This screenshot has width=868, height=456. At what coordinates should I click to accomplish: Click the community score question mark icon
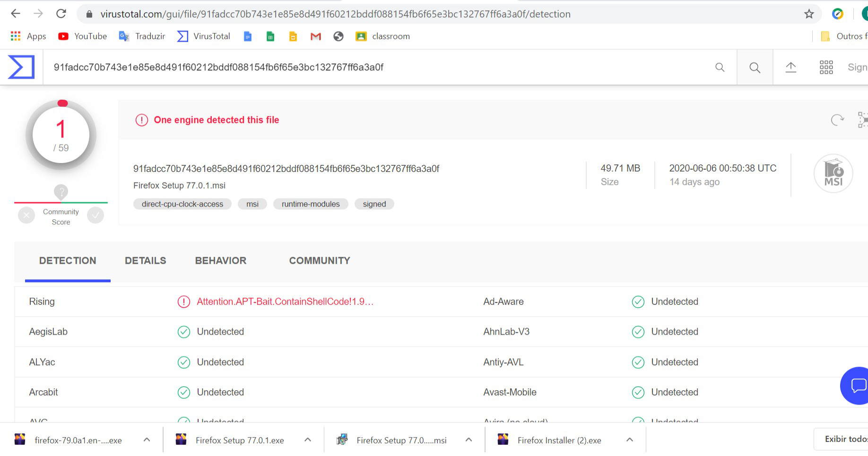click(x=61, y=192)
